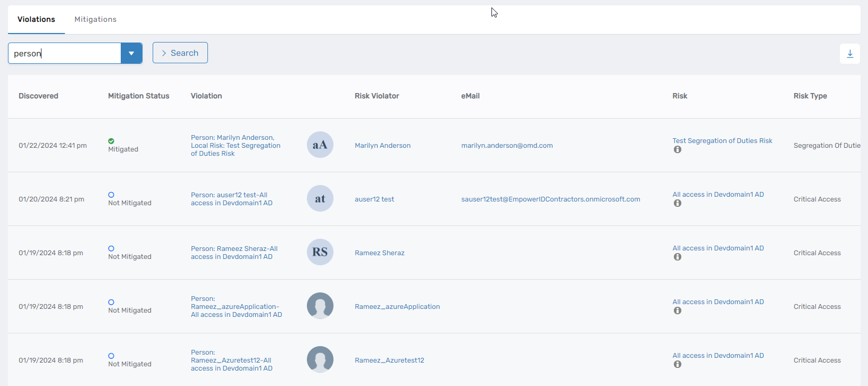This screenshot has height=386, width=868.
Task: Open the Rameez_Azuretest12 risk violator link
Action: (389, 360)
